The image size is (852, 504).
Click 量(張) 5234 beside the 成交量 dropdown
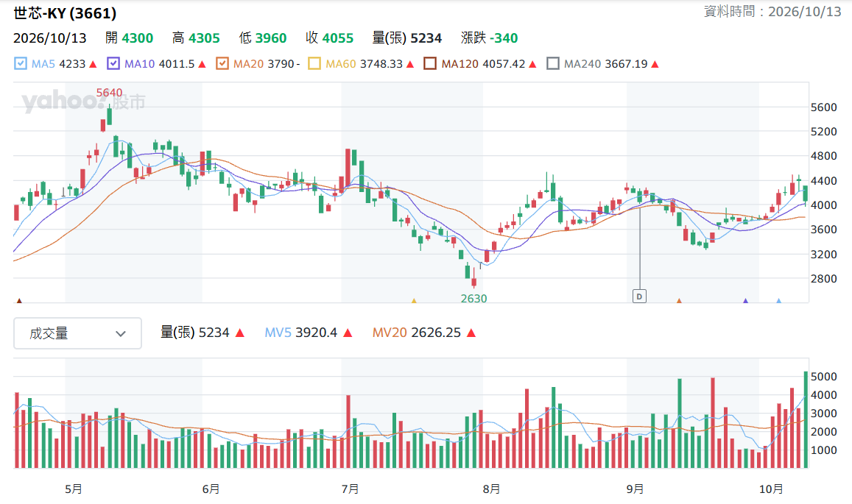(x=195, y=333)
